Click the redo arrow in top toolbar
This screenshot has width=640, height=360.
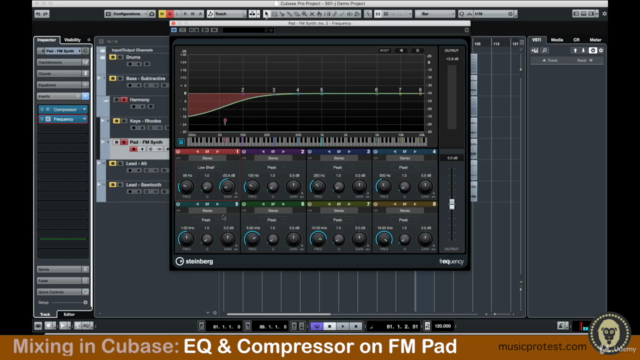click(46, 14)
